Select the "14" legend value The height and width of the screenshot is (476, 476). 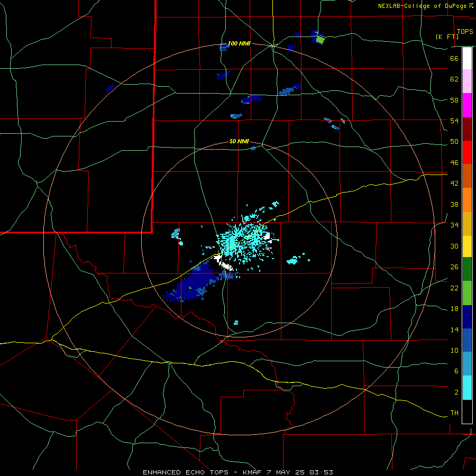pyautogui.click(x=454, y=329)
